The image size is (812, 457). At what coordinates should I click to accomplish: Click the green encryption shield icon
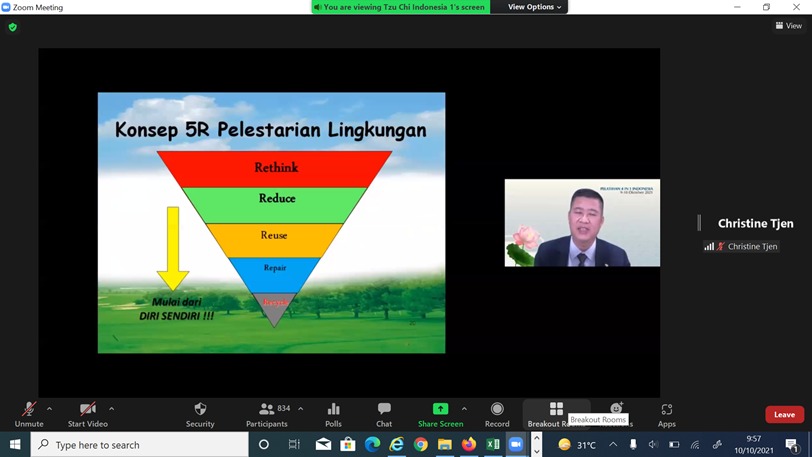pos(13,27)
